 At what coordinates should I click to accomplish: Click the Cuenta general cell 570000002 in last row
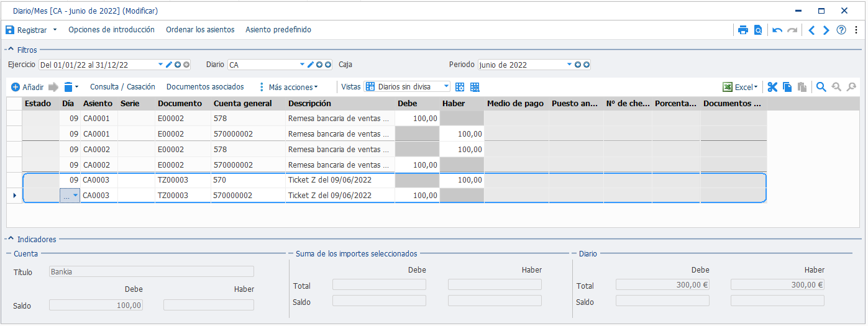248,195
